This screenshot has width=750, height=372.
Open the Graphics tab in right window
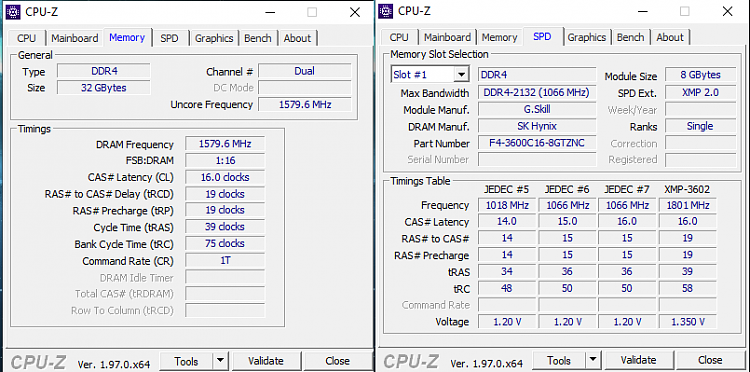[587, 37]
